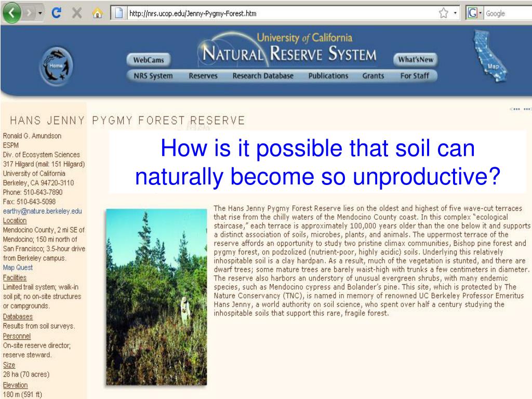Open the What'sNew button

tap(416, 60)
